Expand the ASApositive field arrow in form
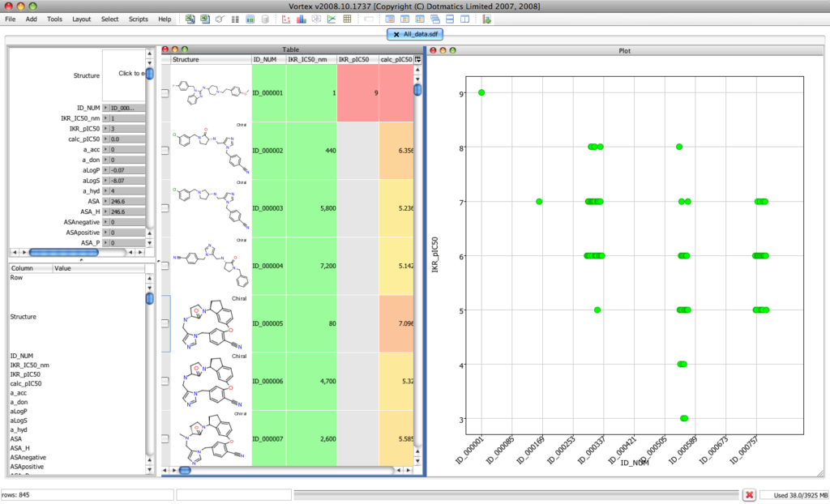Image resolution: width=830 pixels, height=504 pixels. click(105, 233)
